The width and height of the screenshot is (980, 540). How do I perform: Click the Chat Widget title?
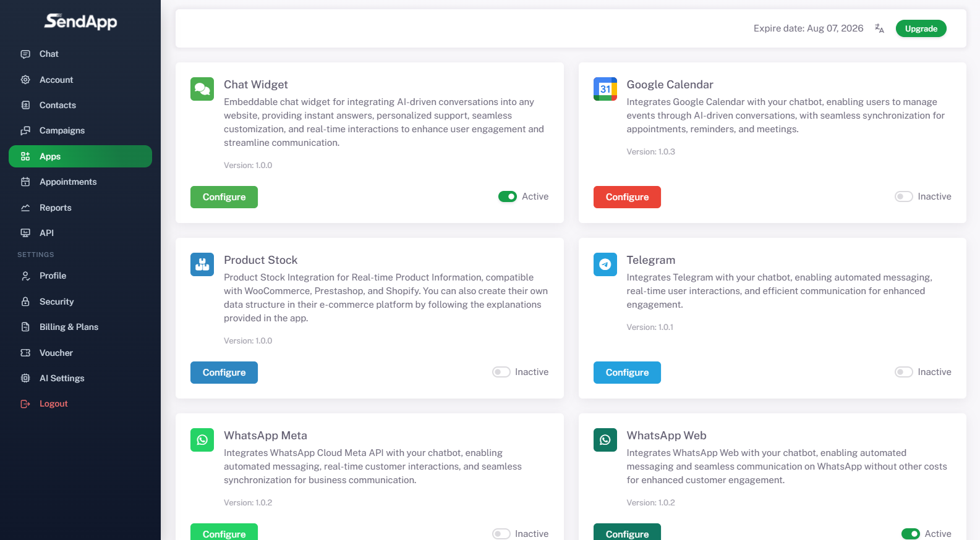pos(255,85)
